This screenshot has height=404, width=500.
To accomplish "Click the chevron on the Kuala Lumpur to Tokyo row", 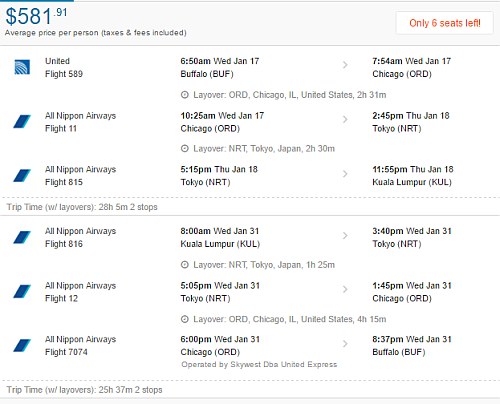I will pos(345,236).
